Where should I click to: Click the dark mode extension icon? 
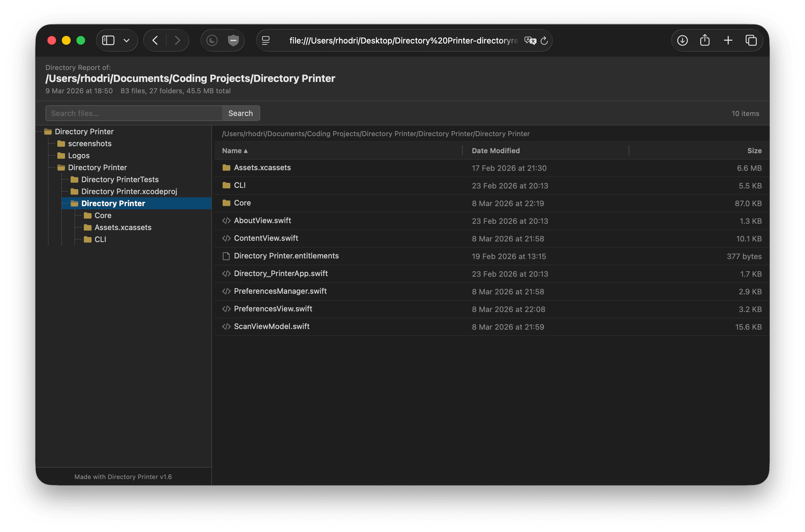pos(212,40)
